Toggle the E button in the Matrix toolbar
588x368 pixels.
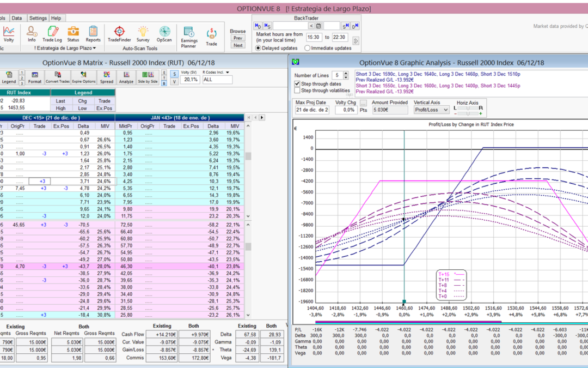pyautogui.click(x=164, y=73)
